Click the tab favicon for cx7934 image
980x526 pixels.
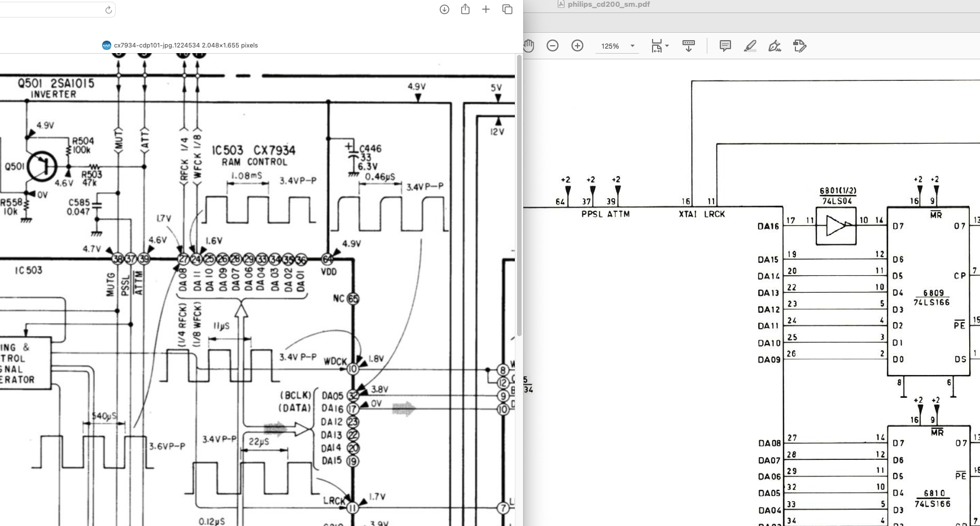tap(106, 45)
